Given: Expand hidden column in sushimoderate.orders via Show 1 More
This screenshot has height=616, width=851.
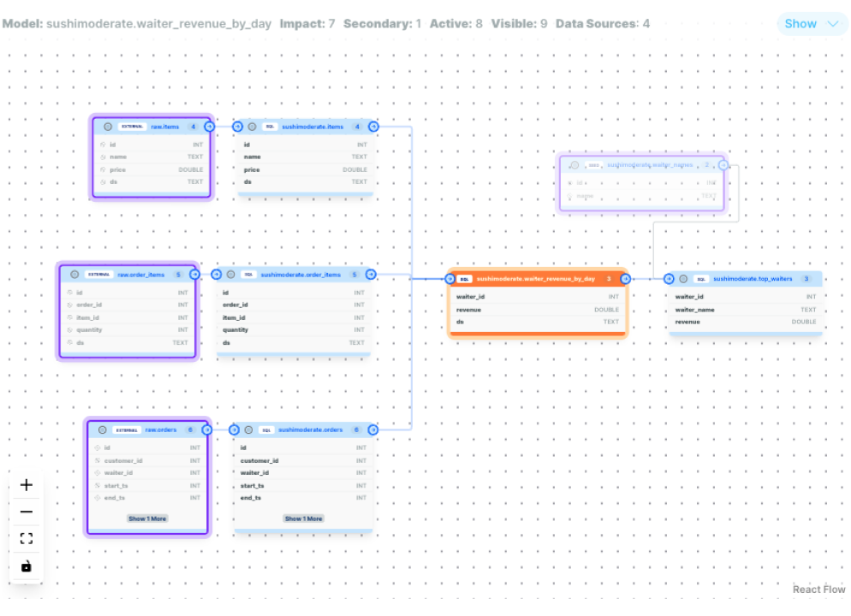Looking at the screenshot, I should click(x=303, y=518).
